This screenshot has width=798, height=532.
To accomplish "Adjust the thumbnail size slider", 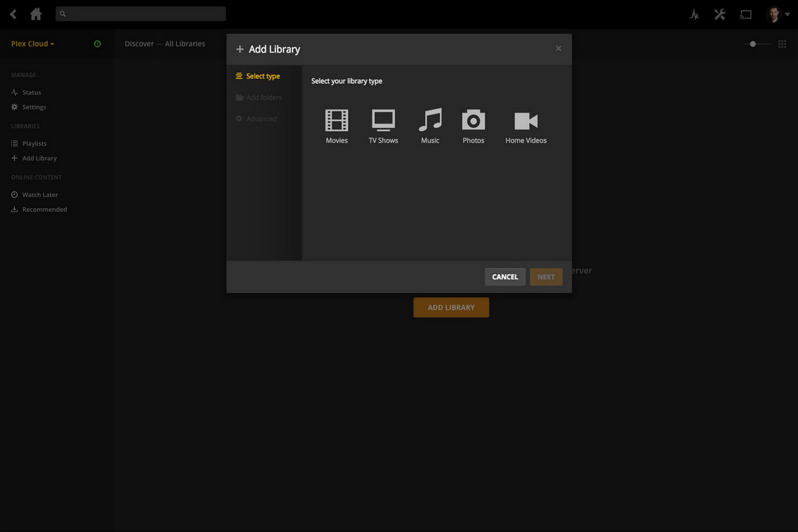I will [x=757, y=44].
